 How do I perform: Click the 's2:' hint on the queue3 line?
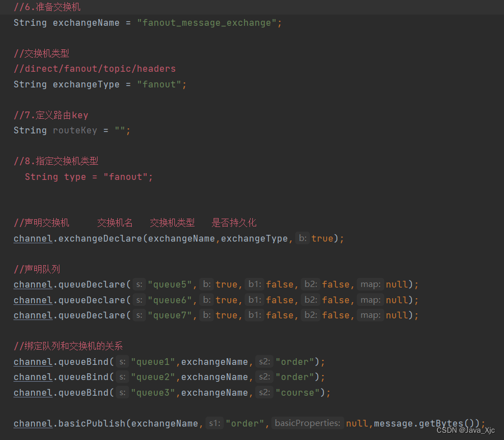(x=265, y=392)
